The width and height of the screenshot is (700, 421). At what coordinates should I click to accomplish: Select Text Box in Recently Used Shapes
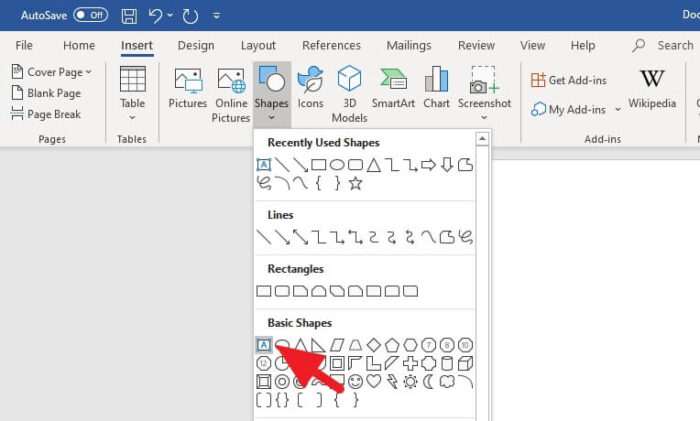(x=264, y=165)
